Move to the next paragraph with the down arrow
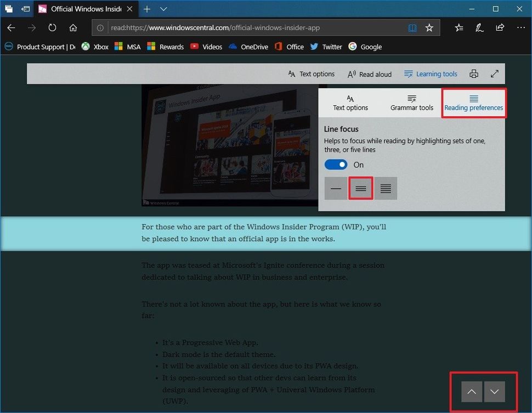 click(495, 392)
